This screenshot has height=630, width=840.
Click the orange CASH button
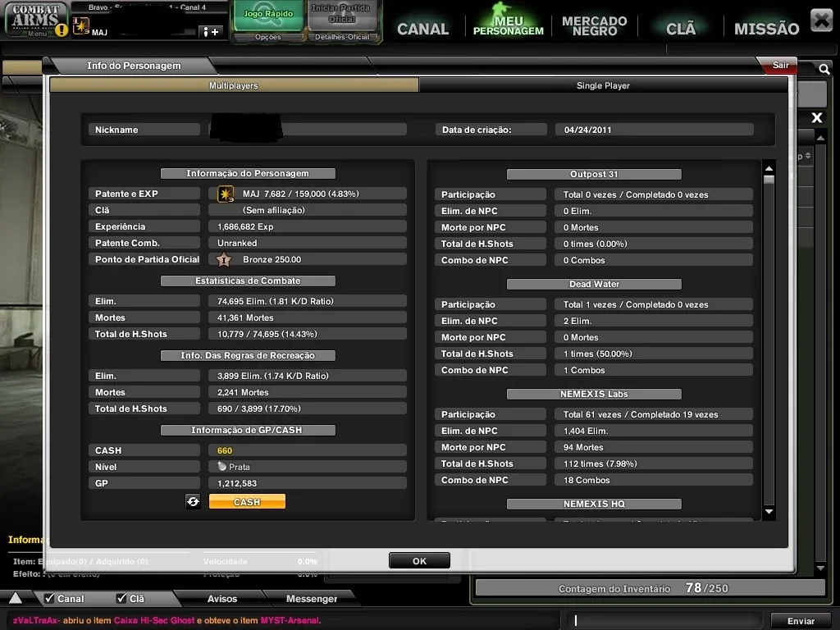(247, 502)
